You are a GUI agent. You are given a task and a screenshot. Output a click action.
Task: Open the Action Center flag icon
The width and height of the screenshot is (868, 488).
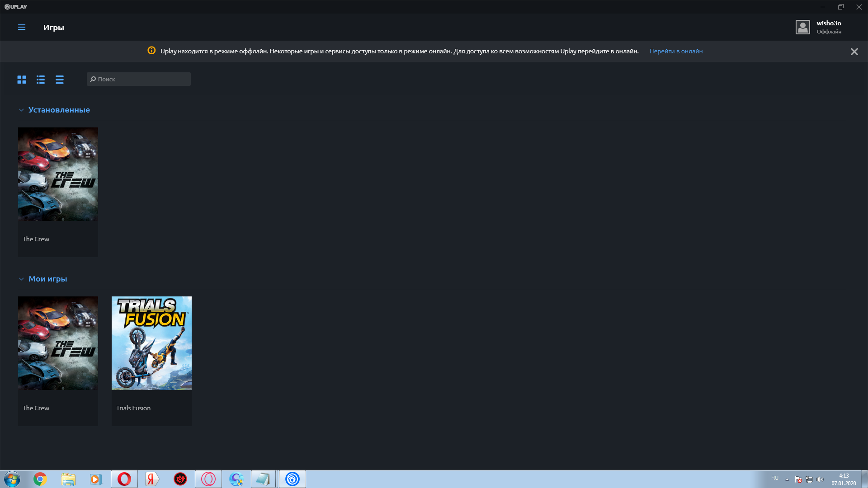point(798,479)
